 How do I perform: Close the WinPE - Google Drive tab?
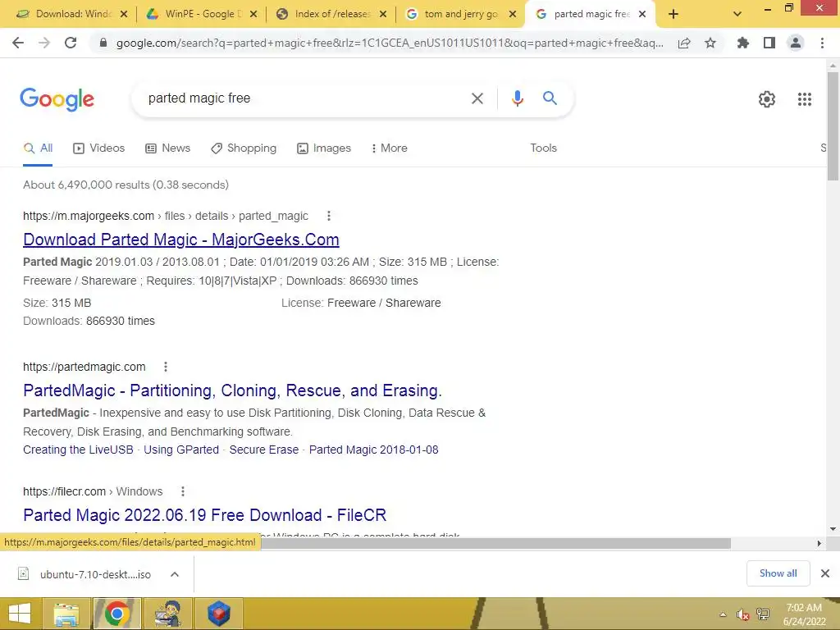253,15
